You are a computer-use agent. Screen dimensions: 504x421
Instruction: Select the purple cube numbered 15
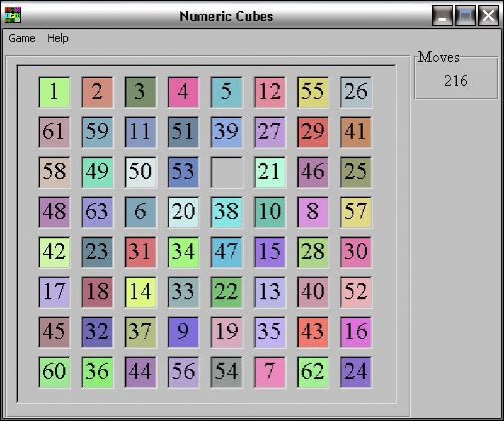[270, 252]
